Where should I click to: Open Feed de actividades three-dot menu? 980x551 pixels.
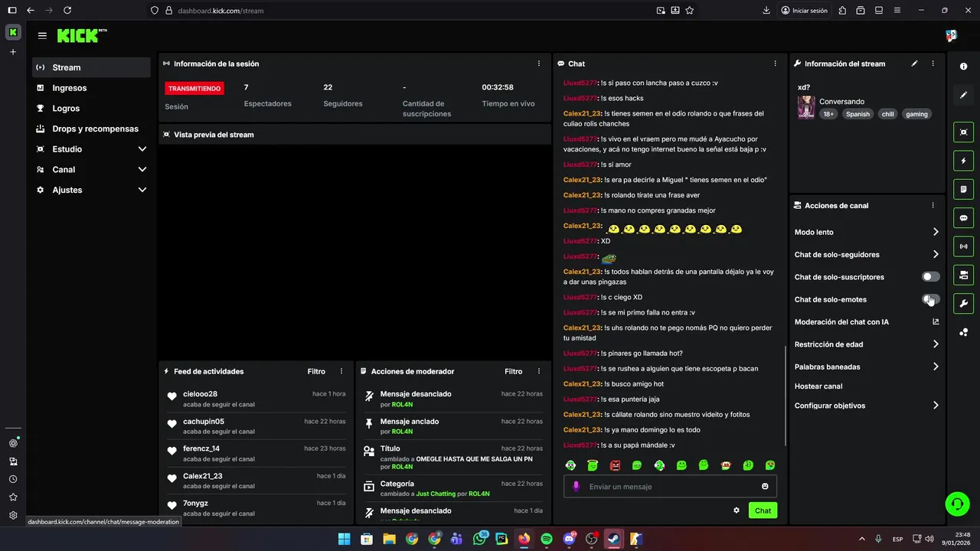pos(341,371)
